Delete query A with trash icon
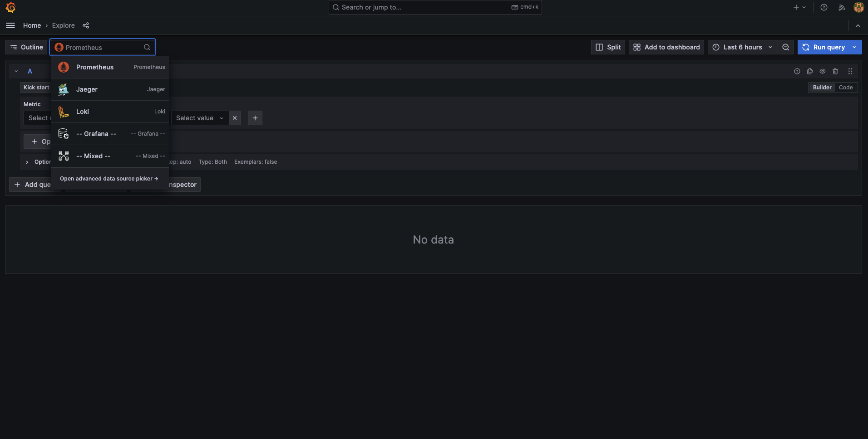 (x=836, y=71)
